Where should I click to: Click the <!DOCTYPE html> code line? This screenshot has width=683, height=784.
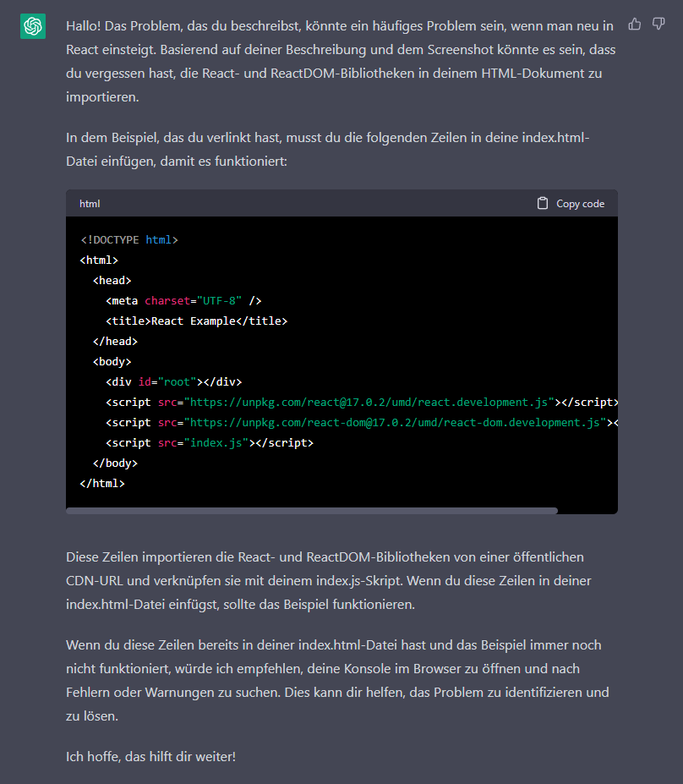point(128,240)
